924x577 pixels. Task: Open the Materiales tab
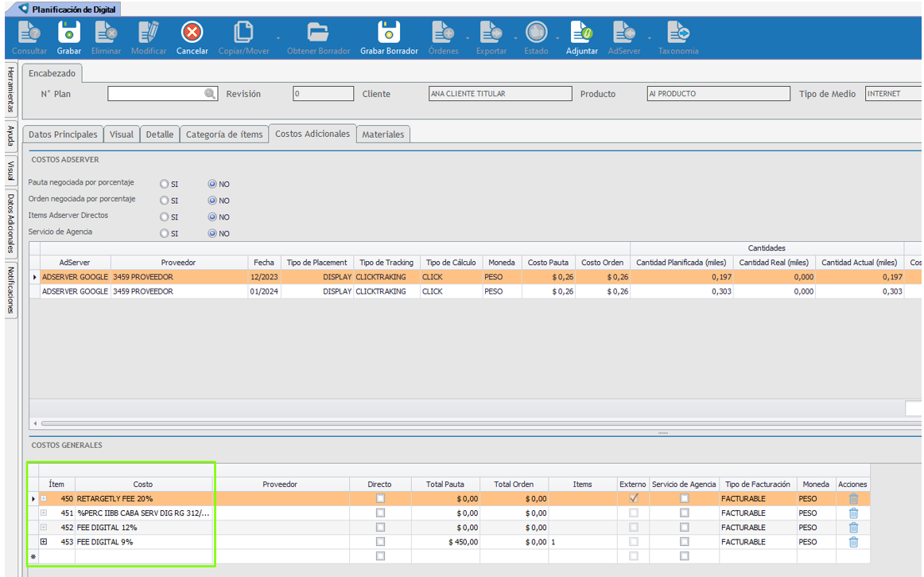pos(383,135)
